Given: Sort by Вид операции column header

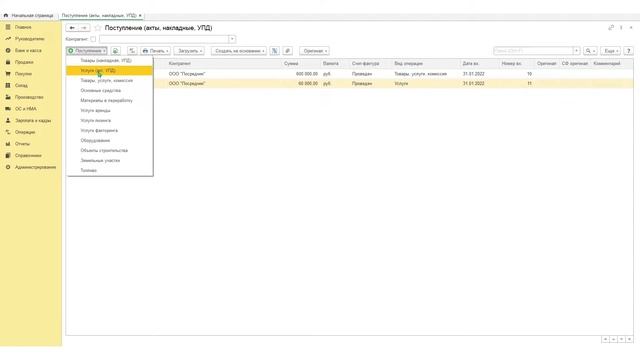Looking at the screenshot, I should (409, 64).
